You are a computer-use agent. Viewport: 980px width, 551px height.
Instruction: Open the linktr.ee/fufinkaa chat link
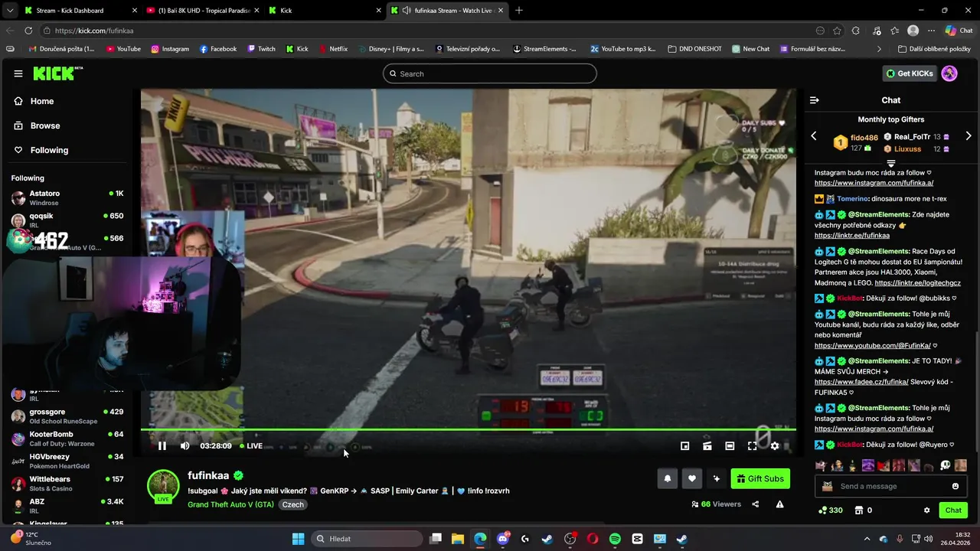[851, 236]
